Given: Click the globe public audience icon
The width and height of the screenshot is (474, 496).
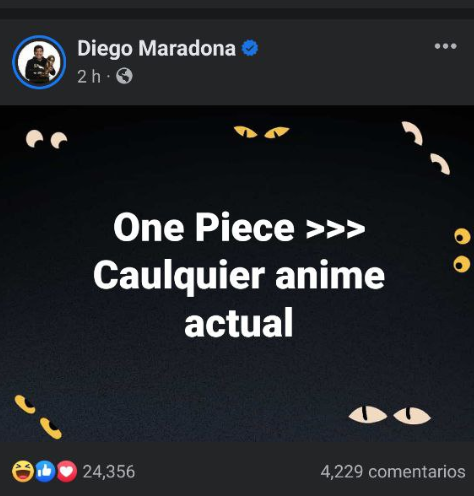Looking at the screenshot, I should [x=124, y=76].
